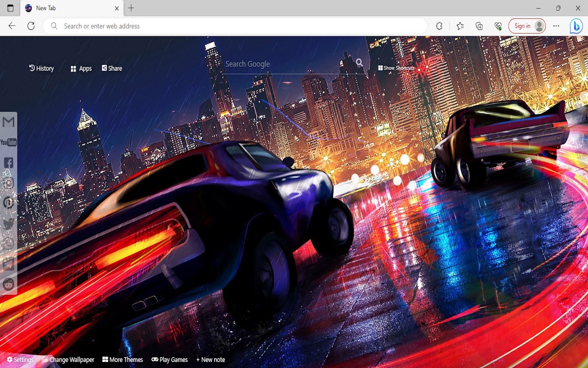
Task: Open More Themes
Action: (123, 360)
